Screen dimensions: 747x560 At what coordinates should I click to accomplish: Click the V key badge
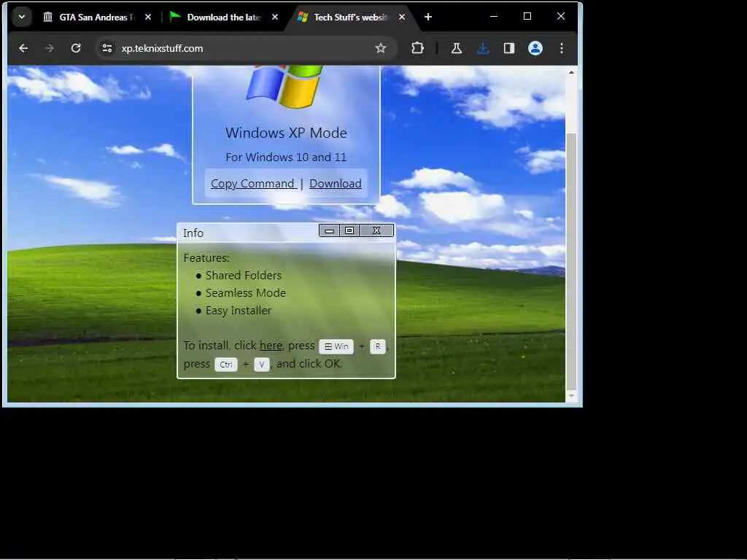tap(262, 365)
